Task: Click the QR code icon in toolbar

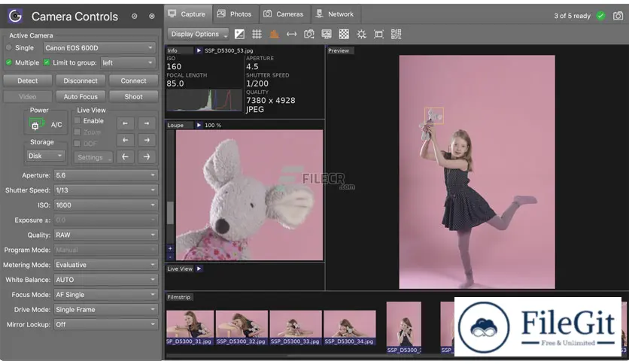Action: coord(396,34)
